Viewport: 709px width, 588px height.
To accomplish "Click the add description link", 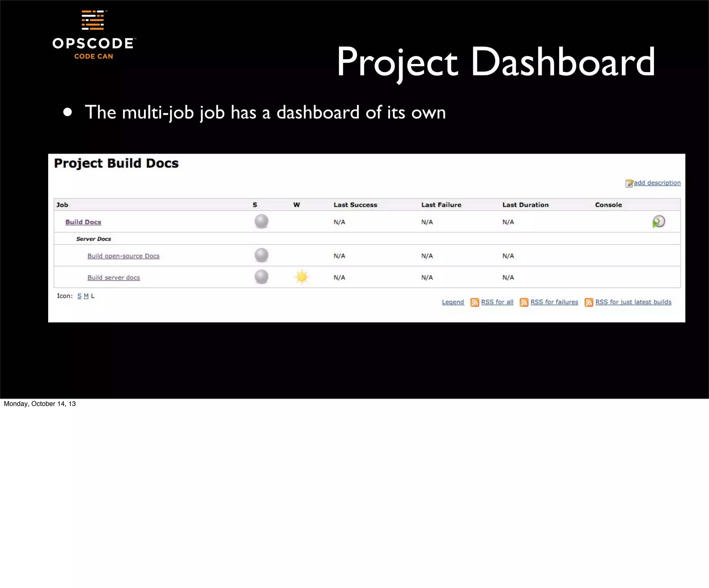I will [657, 183].
